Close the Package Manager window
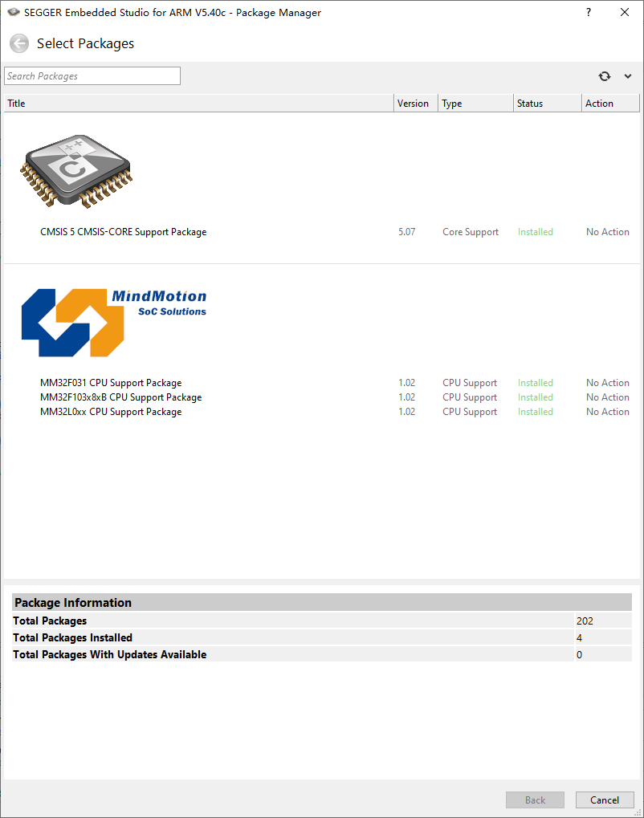The image size is (644, 818). pos(625,12)
